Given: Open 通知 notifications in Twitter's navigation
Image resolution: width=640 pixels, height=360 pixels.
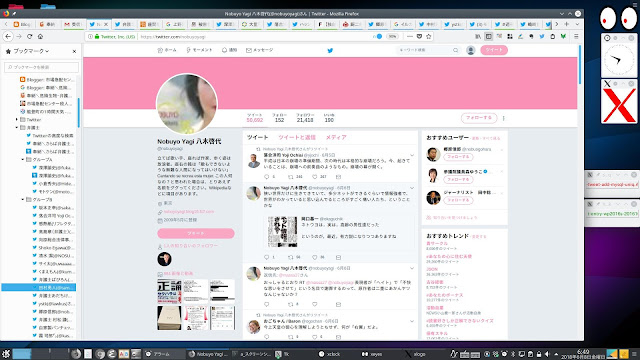Looking at the screenshot, I should [229, 50].
